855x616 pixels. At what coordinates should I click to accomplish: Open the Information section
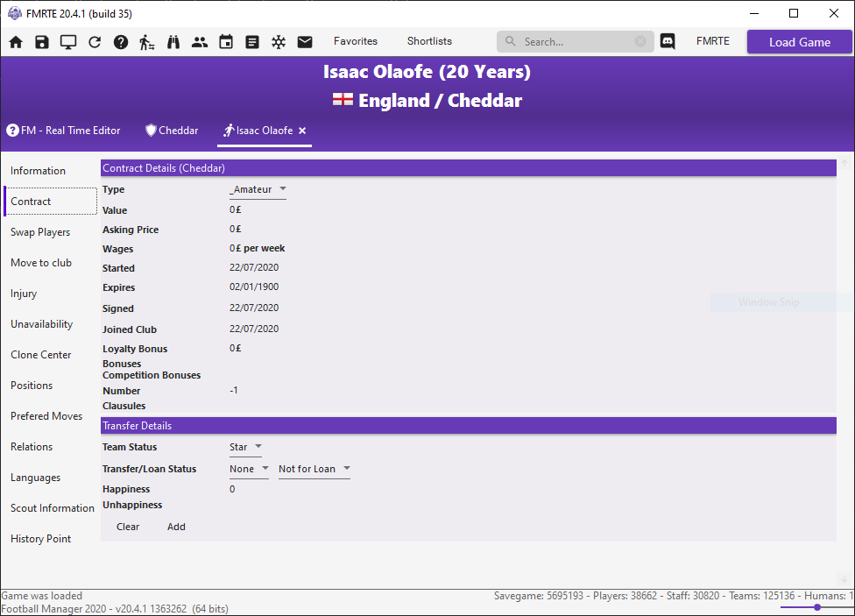click(x=39, y=171)
